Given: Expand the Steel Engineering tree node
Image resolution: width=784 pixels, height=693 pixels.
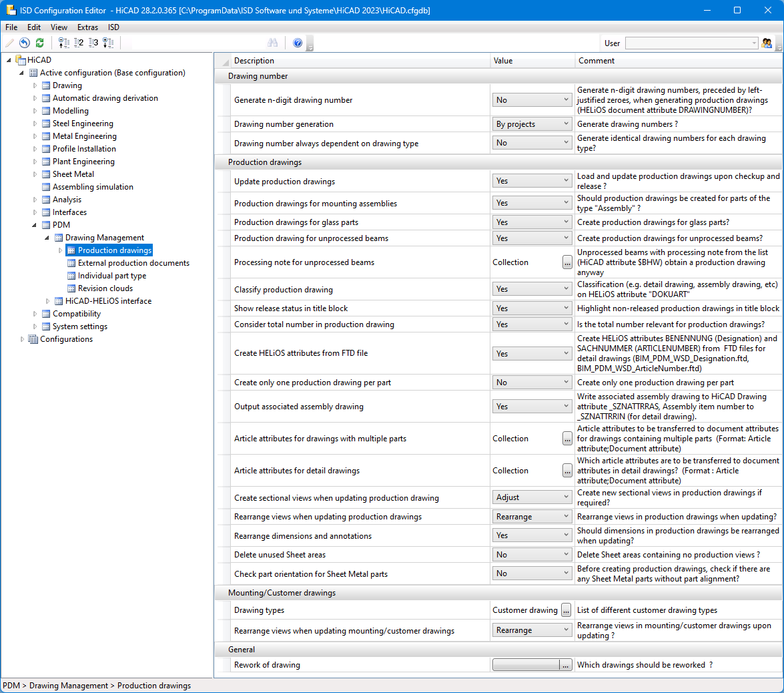Looking at the screenshot, I should [x=35, y=124].
